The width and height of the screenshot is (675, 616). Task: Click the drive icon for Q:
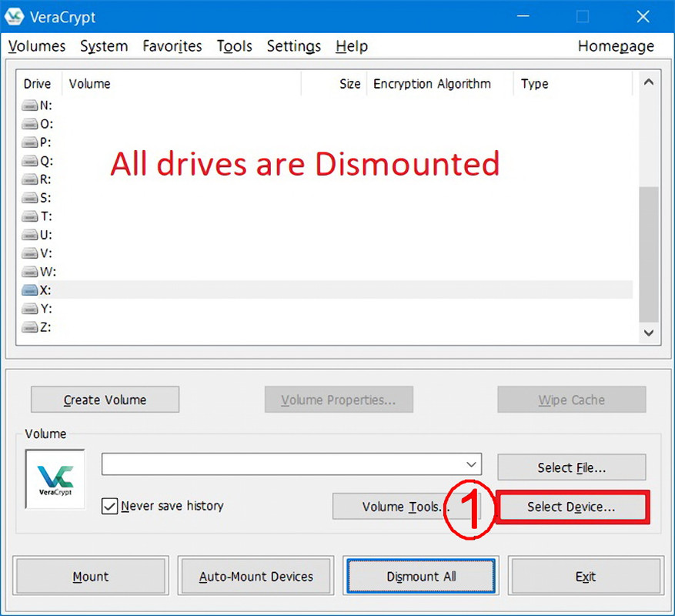(30, 161)
